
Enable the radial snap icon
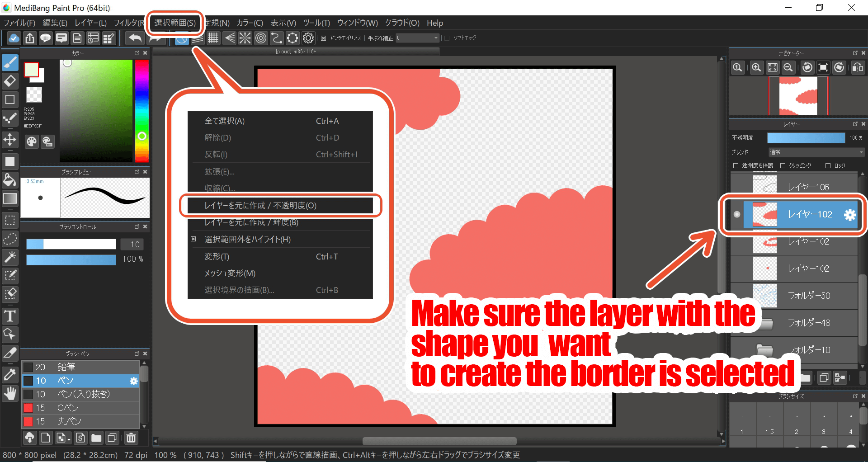(245, 38)
